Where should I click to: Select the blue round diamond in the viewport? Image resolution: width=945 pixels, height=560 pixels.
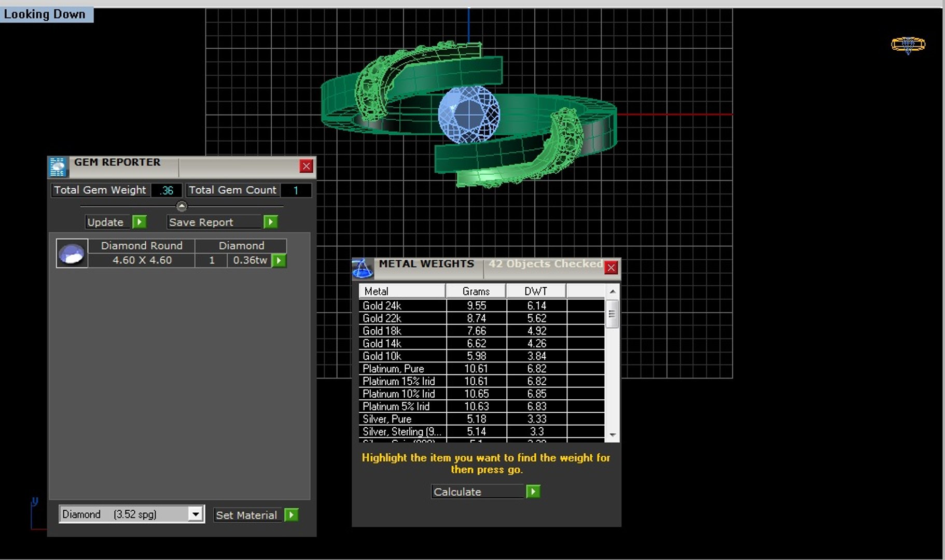[469, 114]
